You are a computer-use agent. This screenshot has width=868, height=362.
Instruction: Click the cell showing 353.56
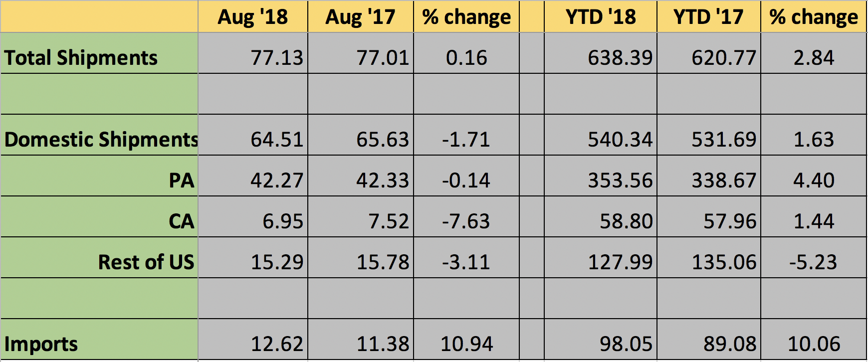(x=620, y=180)
